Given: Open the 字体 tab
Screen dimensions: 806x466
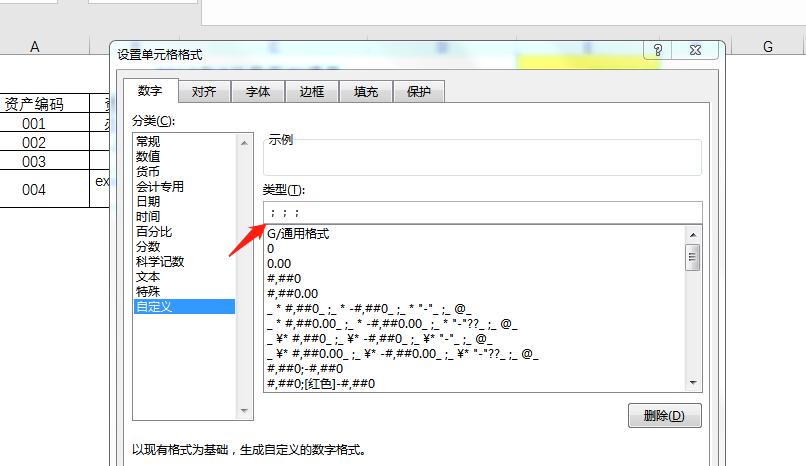Looking at the screenshot, I should coord(258,91).
